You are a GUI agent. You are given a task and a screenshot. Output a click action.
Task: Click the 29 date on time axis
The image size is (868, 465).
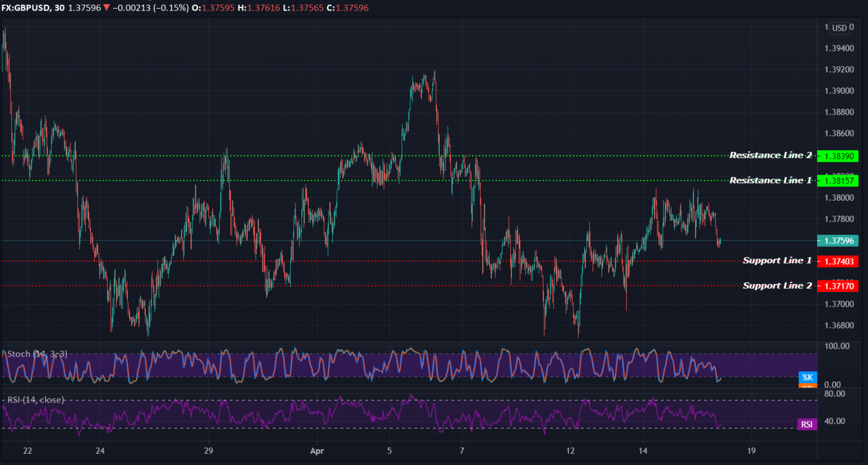tap(209, 451)
